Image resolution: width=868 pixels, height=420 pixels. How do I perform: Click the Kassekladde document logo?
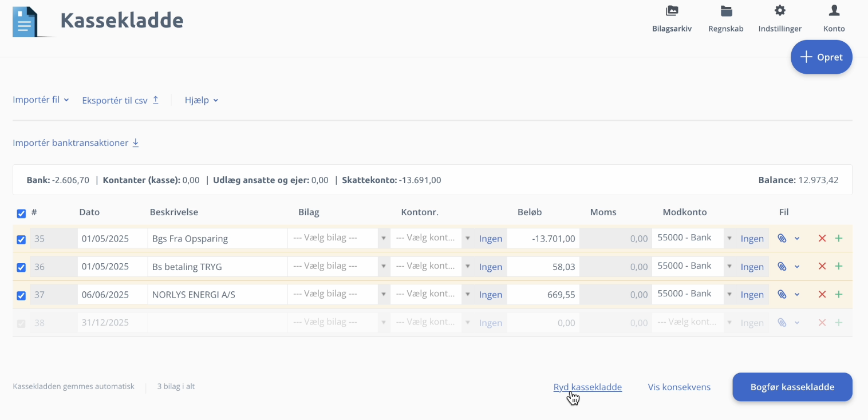pyautogui.click(x=25, y=22)
